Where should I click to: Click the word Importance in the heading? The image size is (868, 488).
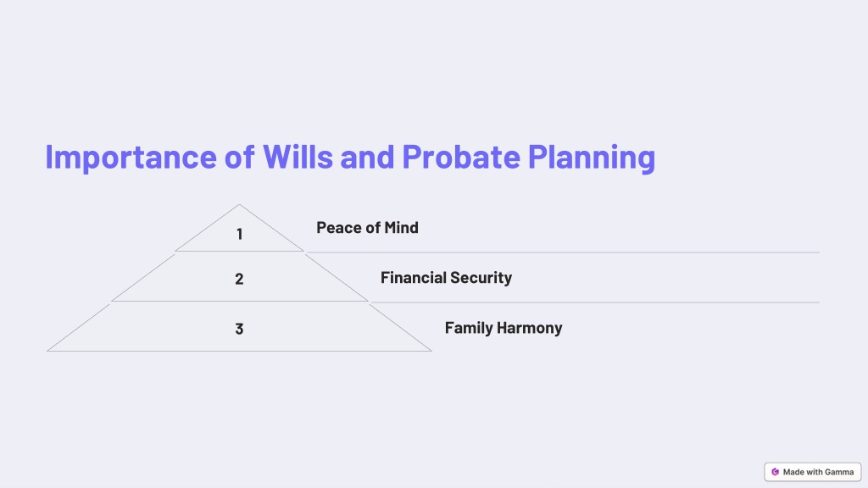point(131,158)
